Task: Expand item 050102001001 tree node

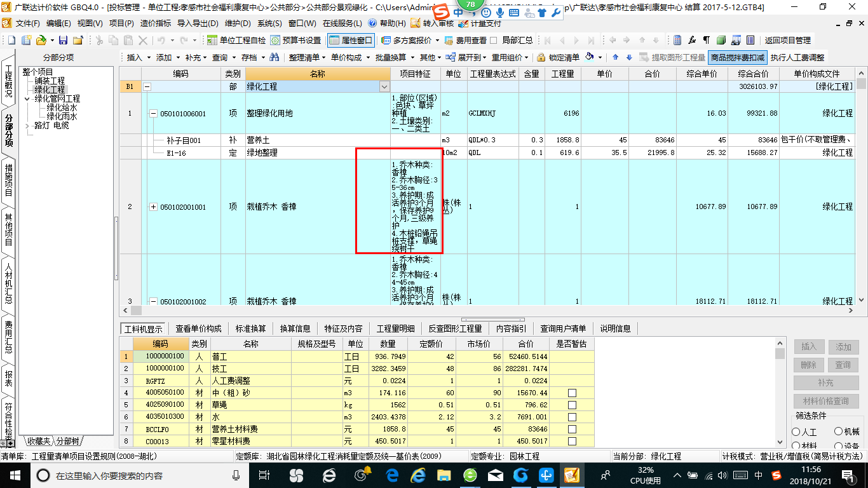Action: [153, 207]
